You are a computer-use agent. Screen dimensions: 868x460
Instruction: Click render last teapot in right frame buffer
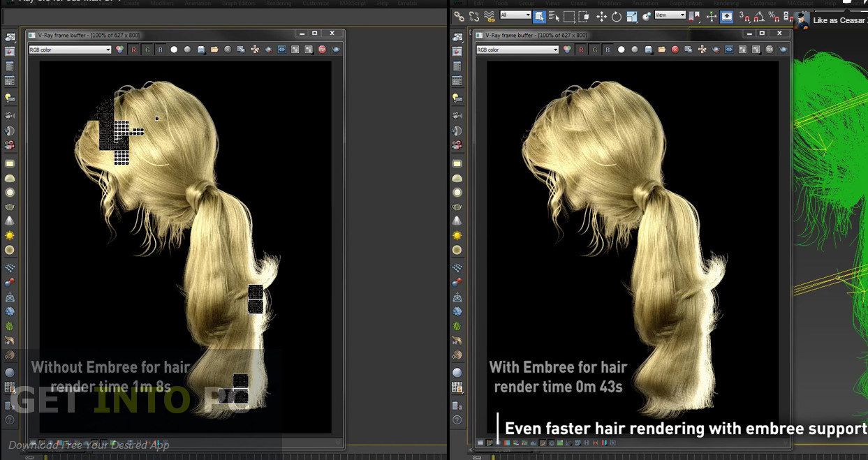[x=783, y=50]
